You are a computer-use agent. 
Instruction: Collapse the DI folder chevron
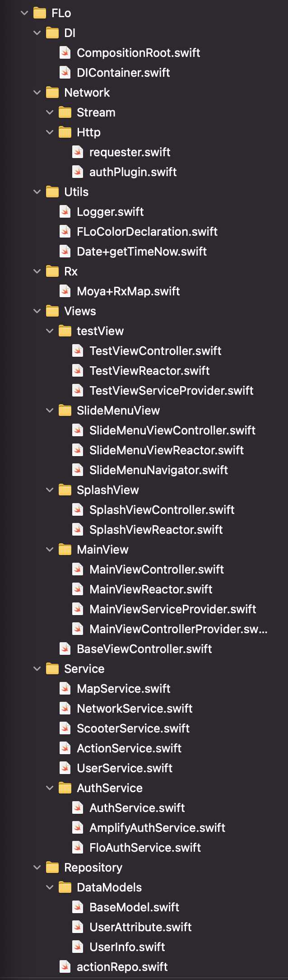point(37,33)
